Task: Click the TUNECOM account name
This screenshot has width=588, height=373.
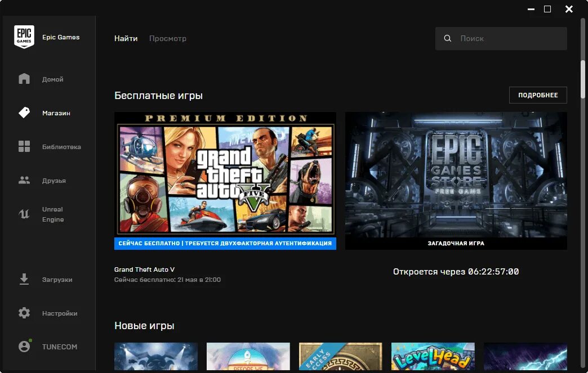Action: point(59,347)
